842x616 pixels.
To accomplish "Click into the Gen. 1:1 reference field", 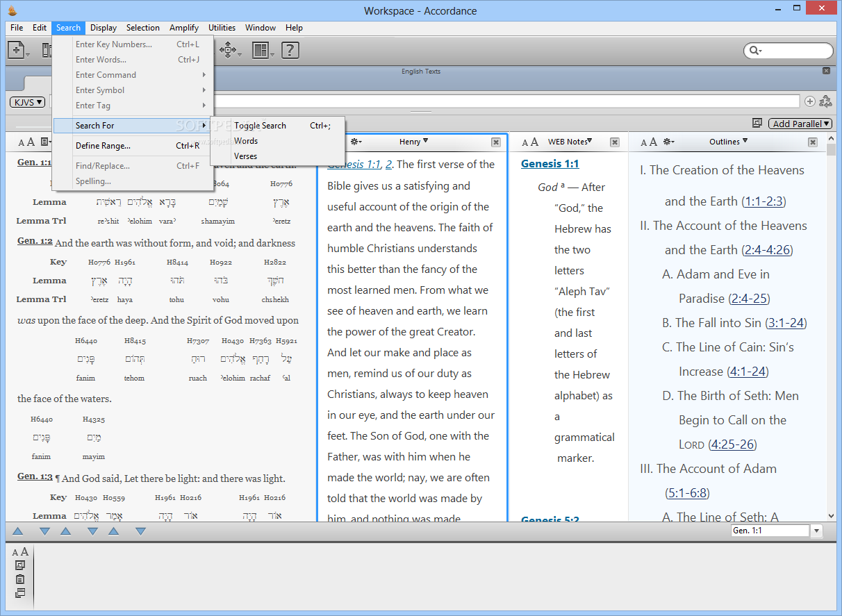I will 770,531.
